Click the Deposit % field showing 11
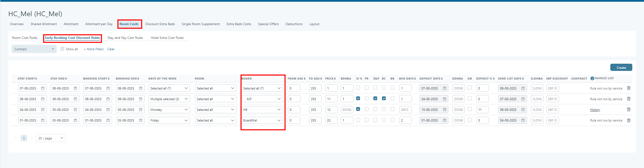Viewport: 644px width, 168px height. pos(482,110)
